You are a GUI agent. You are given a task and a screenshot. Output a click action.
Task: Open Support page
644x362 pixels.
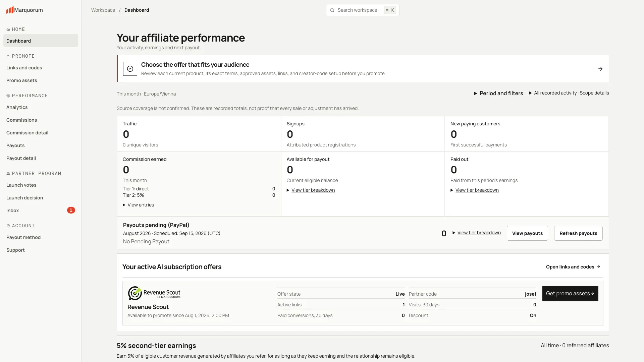(41, 250)
